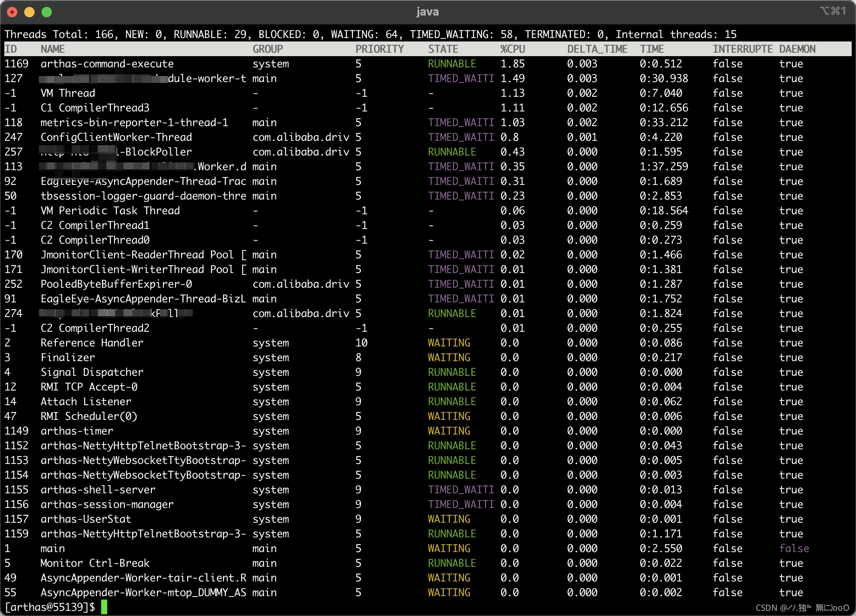Click 'AsyncAppender-Worker-mtop_DUMMY_AS' thread name
The image size is (856, 616).
tap(144, 593)
